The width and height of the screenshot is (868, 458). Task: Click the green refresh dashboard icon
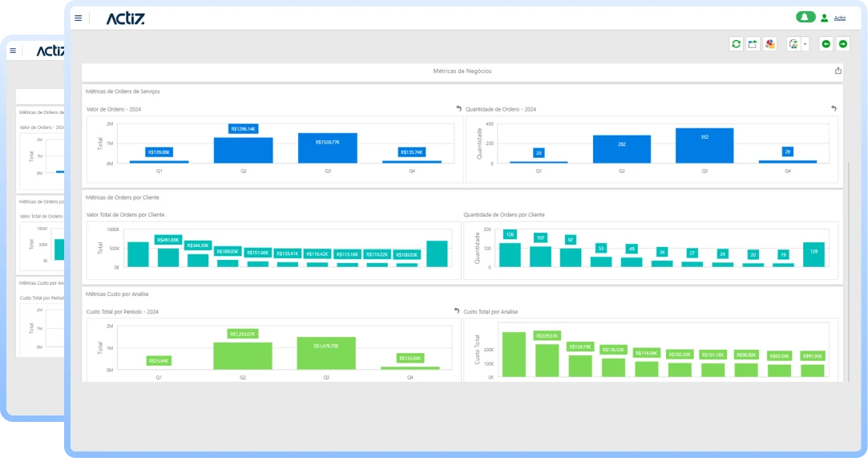point(736,44)
